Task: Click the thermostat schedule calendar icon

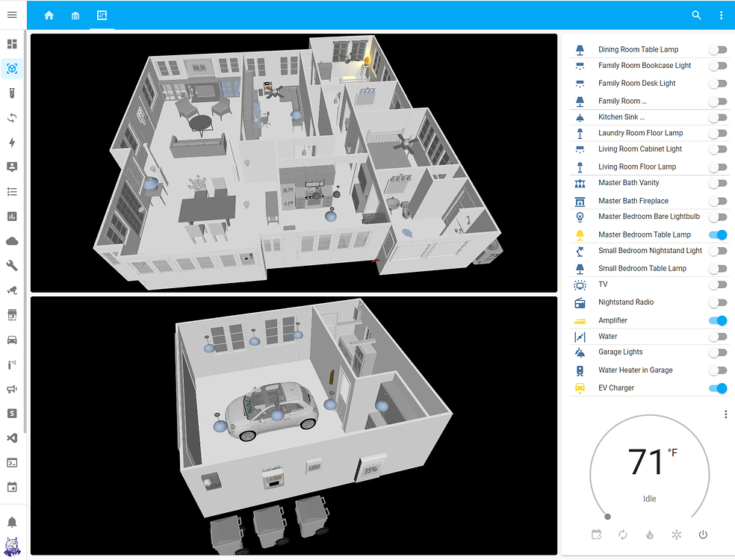Action: tap(596, 535)
